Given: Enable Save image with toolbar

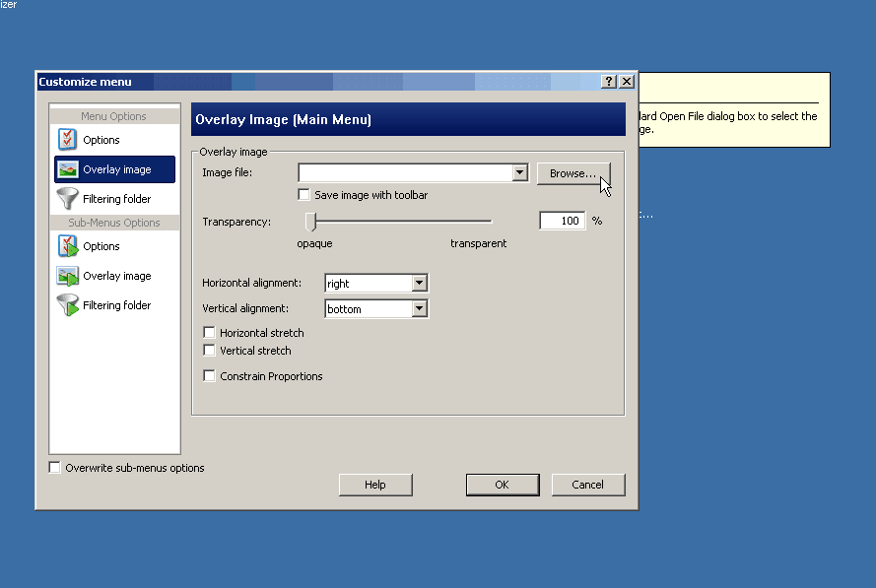Looking at the screenshot, I should (x=304, y=195).
